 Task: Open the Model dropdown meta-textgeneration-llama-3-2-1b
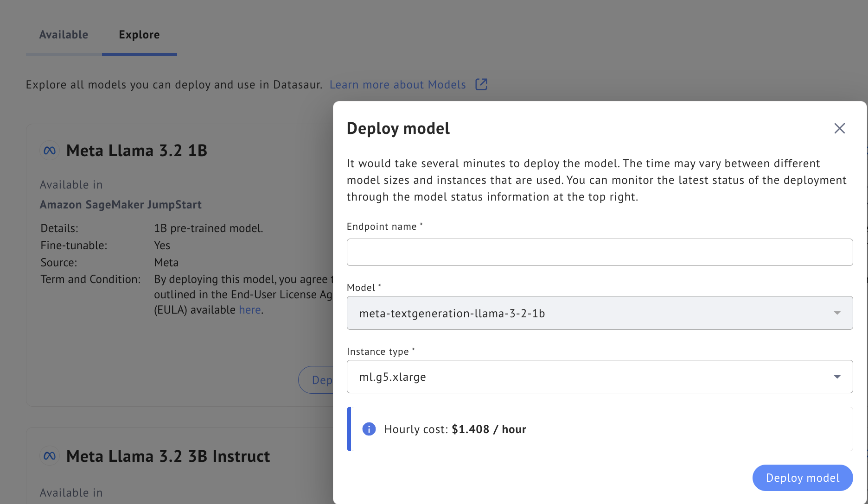pos(600,313)
